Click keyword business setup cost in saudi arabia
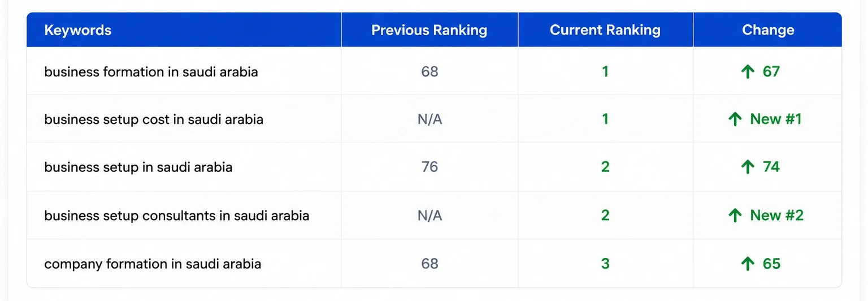 (154, 119)
